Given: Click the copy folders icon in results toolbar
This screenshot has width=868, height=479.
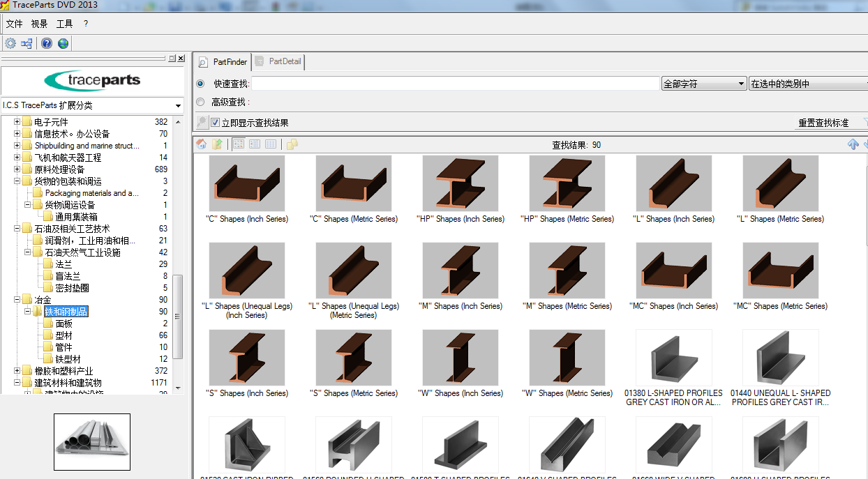Looking at the screenshot, I should pos(292,144).
